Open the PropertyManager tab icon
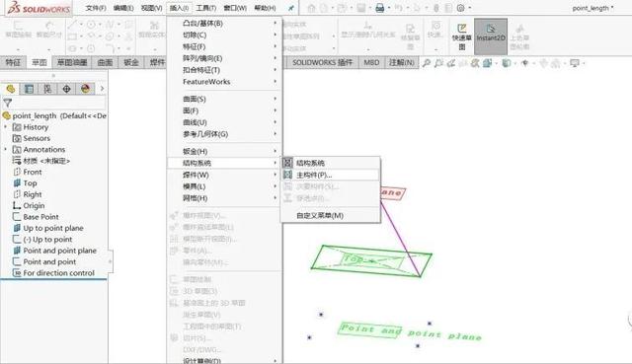The width and height of the screenshot is (632, 364). click(x=29, y=89)
